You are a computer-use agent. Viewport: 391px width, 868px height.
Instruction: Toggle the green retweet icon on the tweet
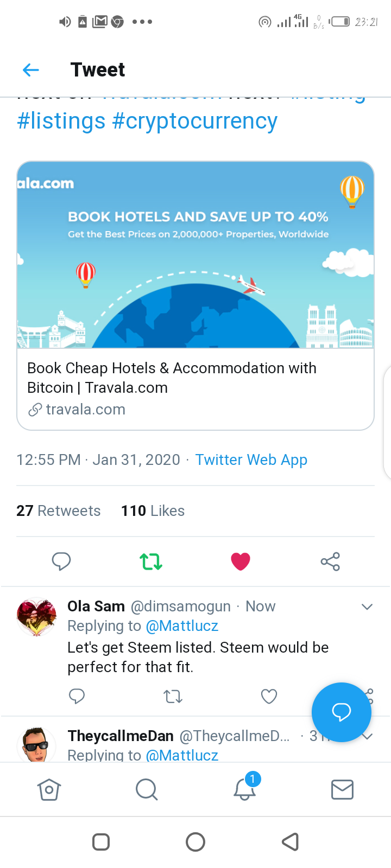click(151, 561)
